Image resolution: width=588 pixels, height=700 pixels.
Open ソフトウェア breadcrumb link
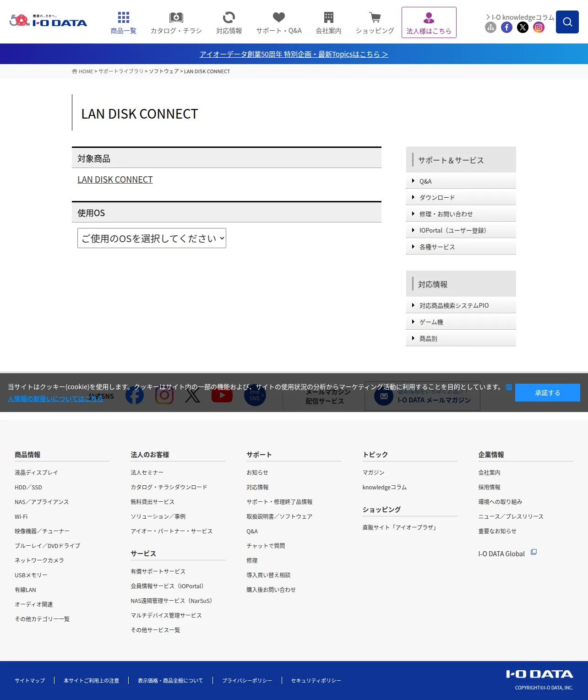click(164, 71)
